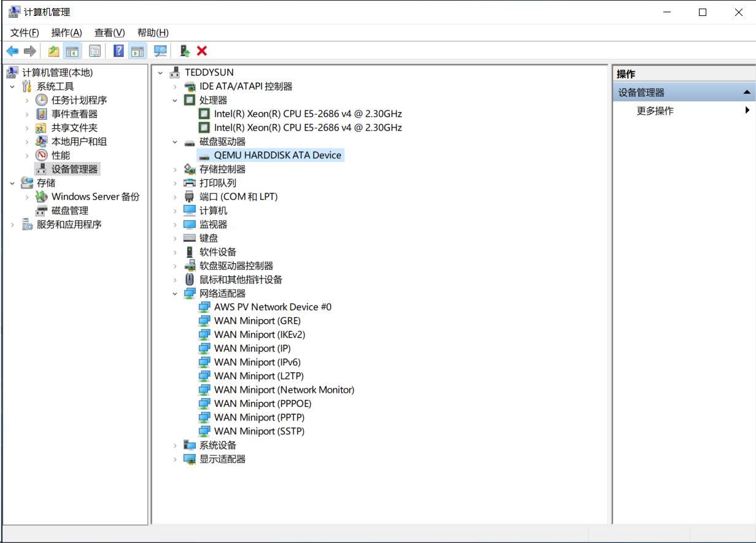Screen dimensions: 756x543
Task: Select WAN Miniport (L2TP) adapter
Action: (x=259, y=376)
